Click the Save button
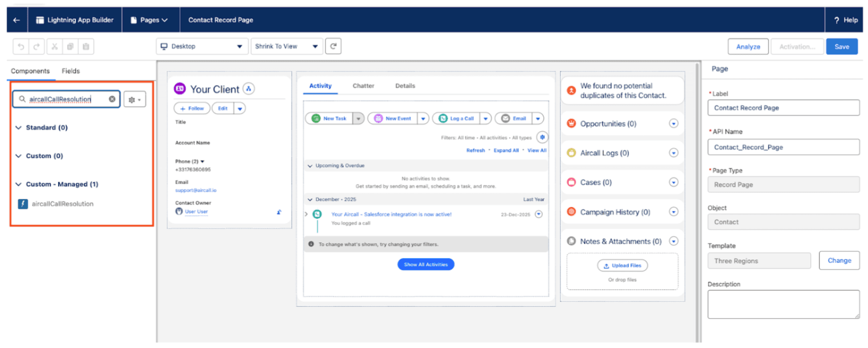This screenshot has width=868, height=348. coord(841,47)
